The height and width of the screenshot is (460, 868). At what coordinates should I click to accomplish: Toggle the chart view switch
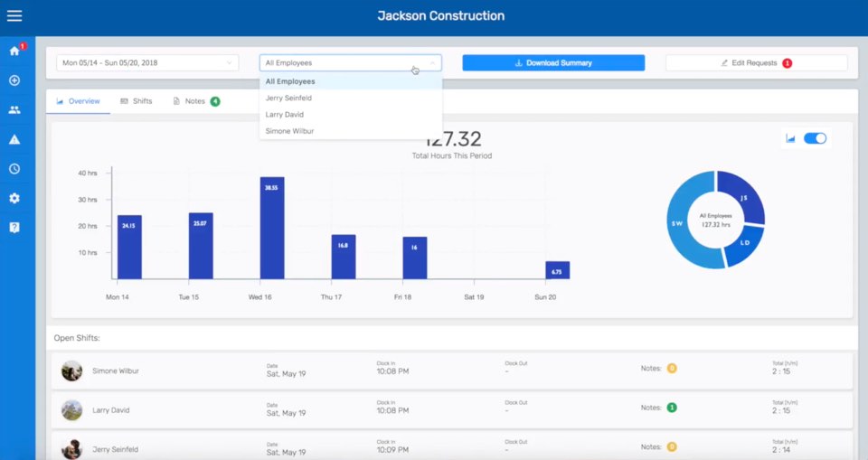[815, 138]
